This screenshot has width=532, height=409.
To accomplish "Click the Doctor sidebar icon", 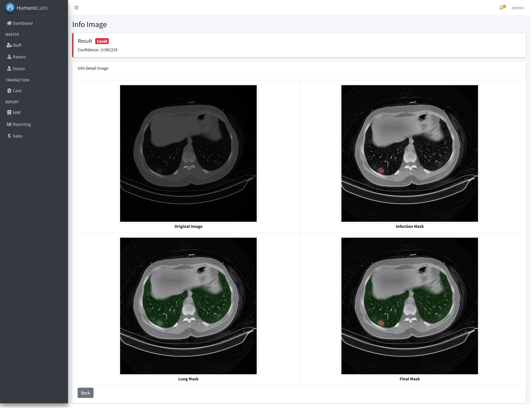I will click(9, 68).
